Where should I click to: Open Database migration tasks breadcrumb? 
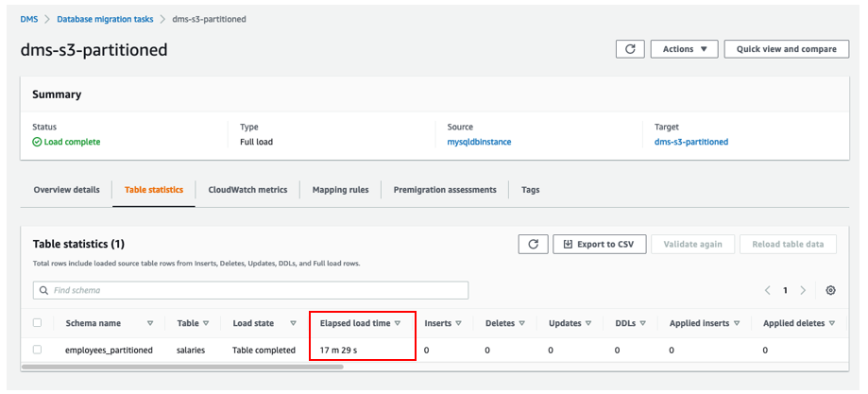click(x=105, y=19)
